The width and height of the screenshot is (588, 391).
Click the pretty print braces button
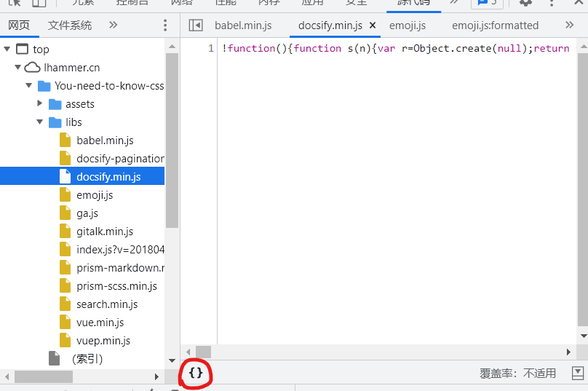tap(196, 373)
